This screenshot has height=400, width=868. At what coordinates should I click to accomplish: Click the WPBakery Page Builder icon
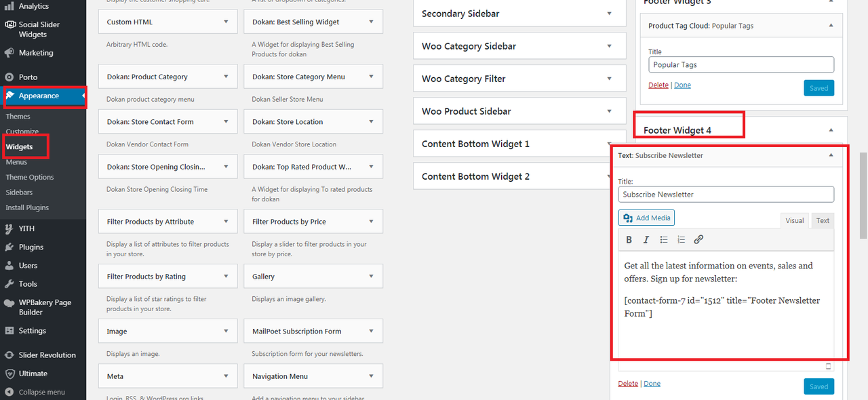point(9,303)
